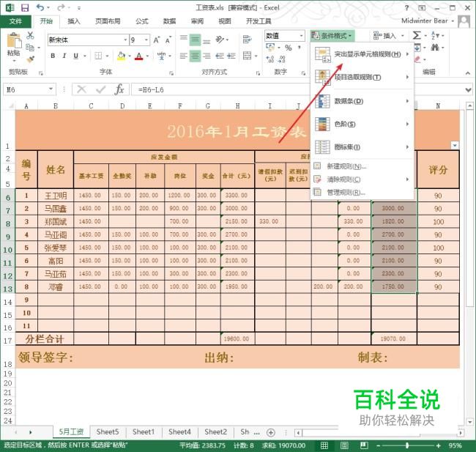Toggle Bold formatting

pyautogui.click(x=53, y=56)
